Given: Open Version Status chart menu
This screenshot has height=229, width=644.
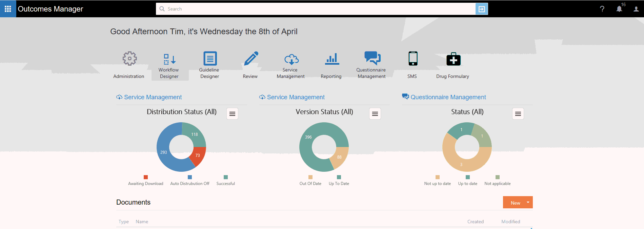Looking at the screenshot, I should (375, 114).
